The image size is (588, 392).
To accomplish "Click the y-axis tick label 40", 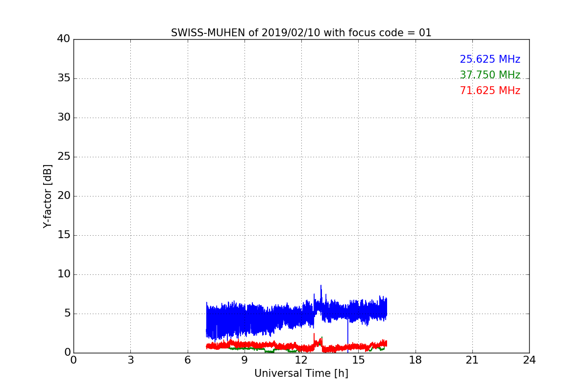I will 64,39.
